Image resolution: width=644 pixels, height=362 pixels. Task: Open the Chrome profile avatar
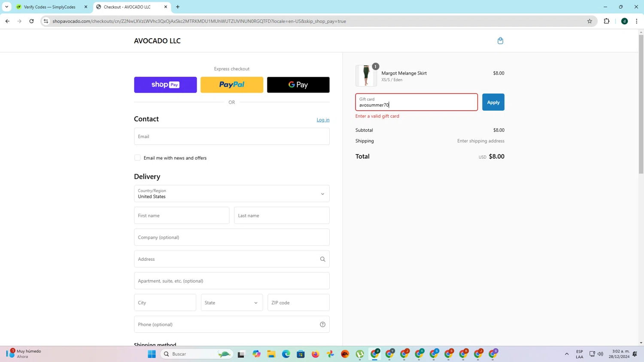(624, 21)
